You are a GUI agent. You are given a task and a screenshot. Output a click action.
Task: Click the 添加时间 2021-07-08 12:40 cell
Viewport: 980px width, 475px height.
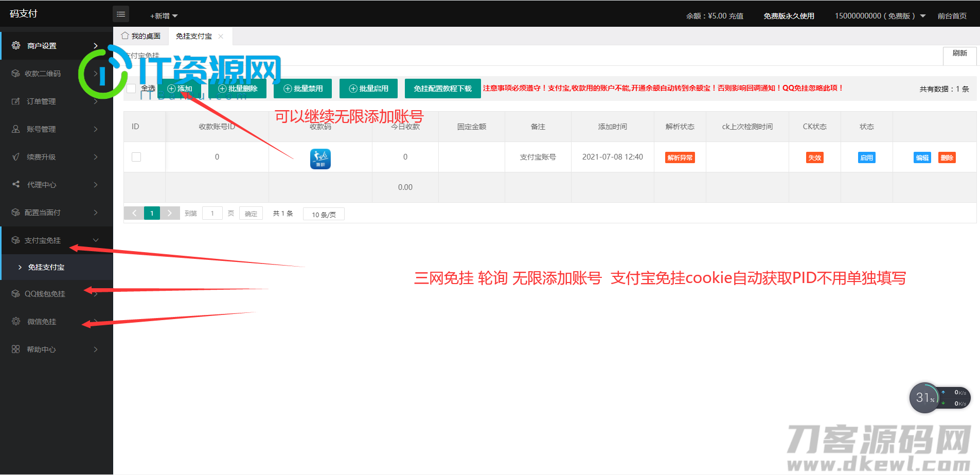pos(612,157)
